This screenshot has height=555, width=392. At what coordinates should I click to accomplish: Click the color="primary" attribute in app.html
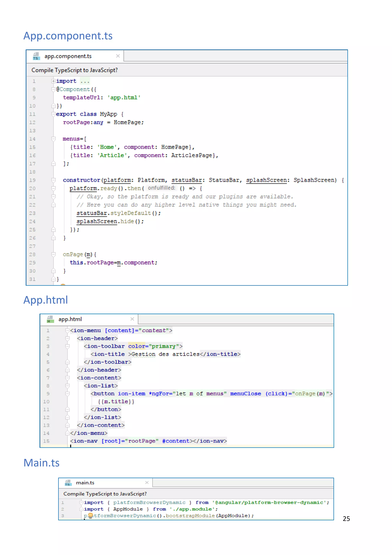(x=154, y=346)
